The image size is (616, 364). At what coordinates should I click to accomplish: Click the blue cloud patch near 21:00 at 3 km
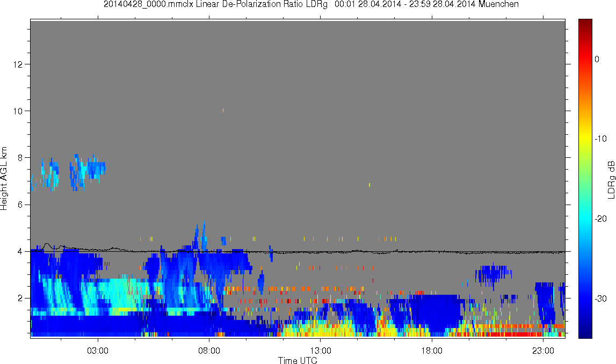click(492, 274)
